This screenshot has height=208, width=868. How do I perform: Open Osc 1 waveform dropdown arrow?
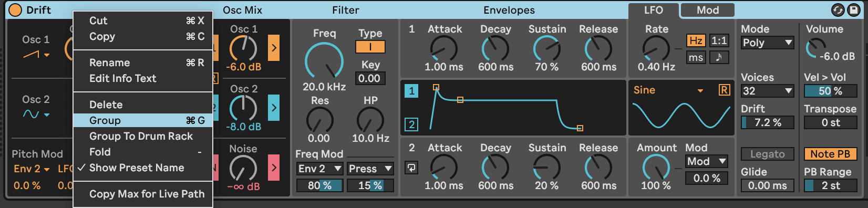pyautogui.click(x=47, y=55)
